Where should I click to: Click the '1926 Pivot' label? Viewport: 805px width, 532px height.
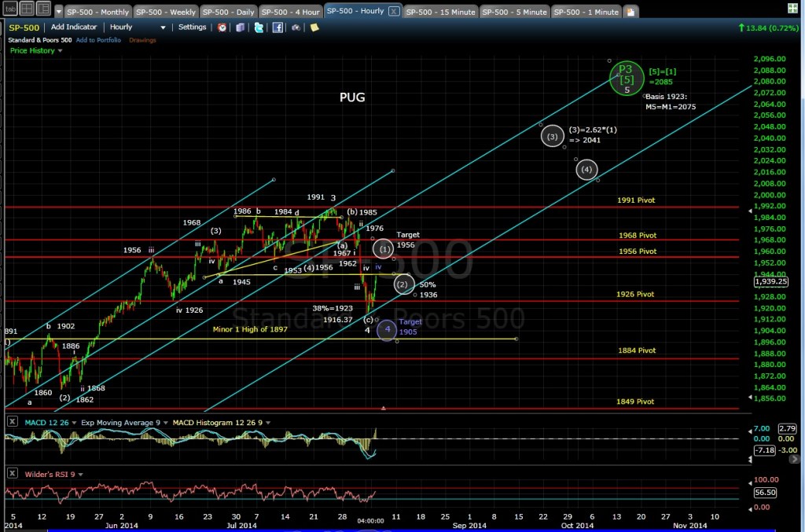(x=635, y=294)
